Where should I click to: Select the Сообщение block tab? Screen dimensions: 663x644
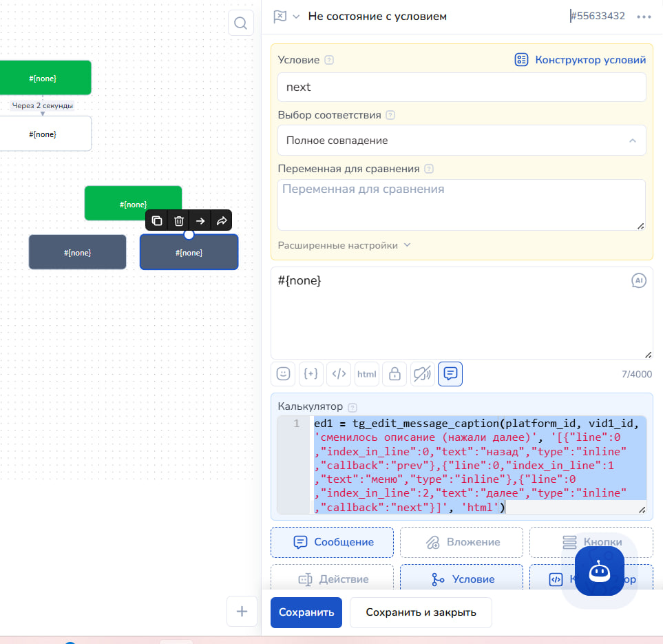tap(333, 542)
